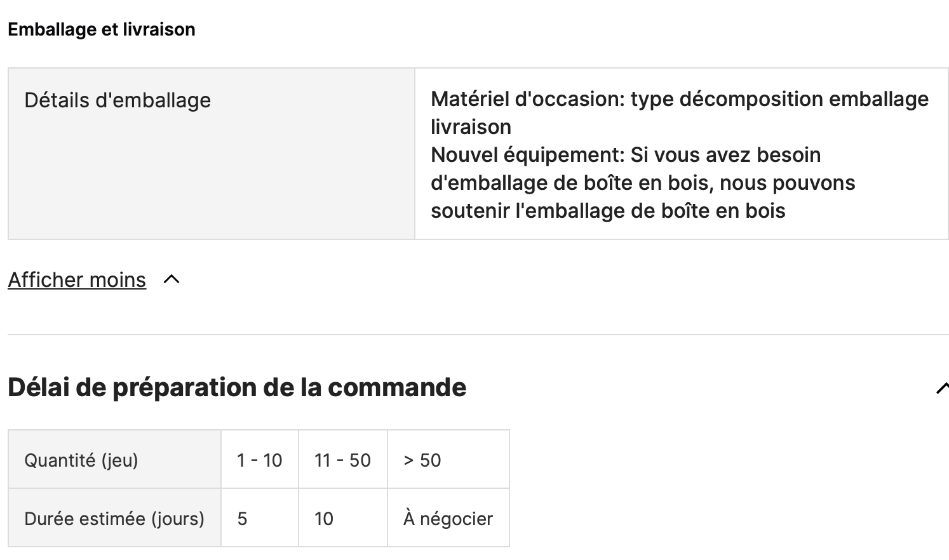Select the Détails d'emballage label cell
The width and height of the screenshot is (949, 560).
tap(212, 154)
